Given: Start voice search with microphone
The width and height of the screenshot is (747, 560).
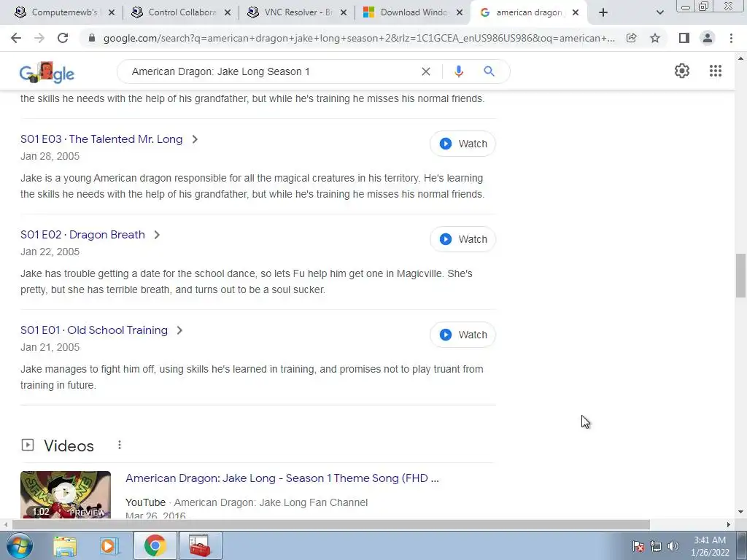Looking at the screenshot, I should point(459,71).
